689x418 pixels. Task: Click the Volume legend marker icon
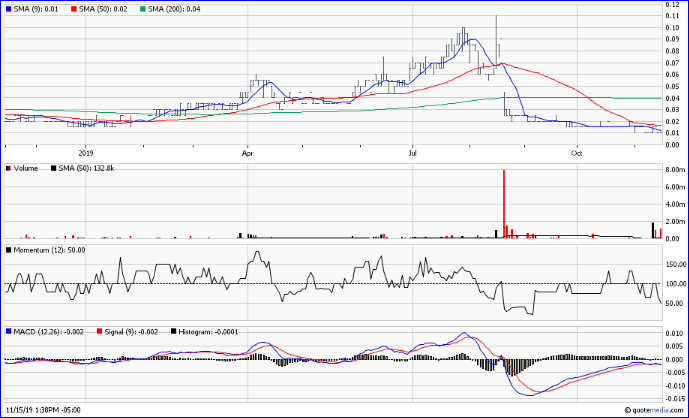(x=9, y=169)
